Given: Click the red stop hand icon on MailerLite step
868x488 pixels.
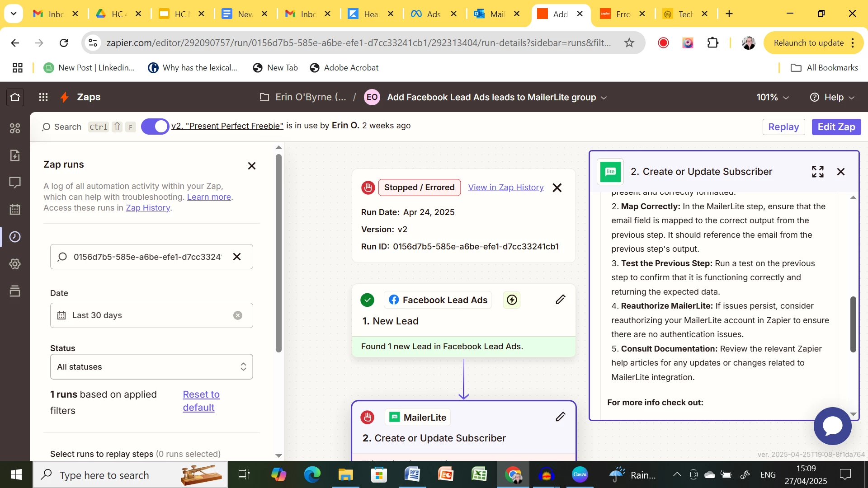Looking at the screenshot, I should coord(368,417).
